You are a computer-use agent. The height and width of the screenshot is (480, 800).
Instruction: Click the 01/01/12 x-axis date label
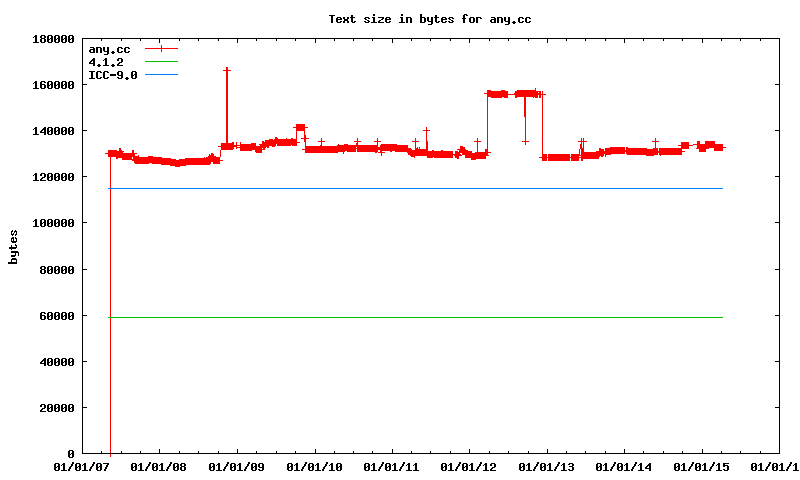click(x=469, y=466)
